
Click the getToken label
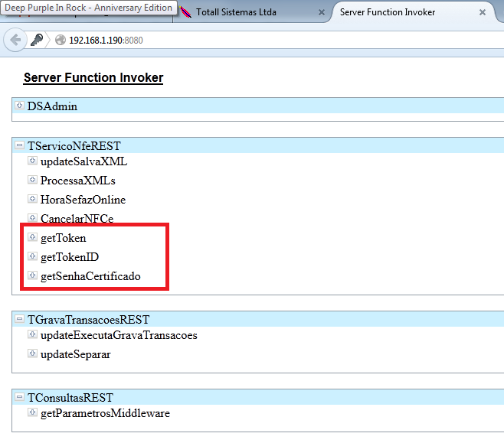coord(64,238)
